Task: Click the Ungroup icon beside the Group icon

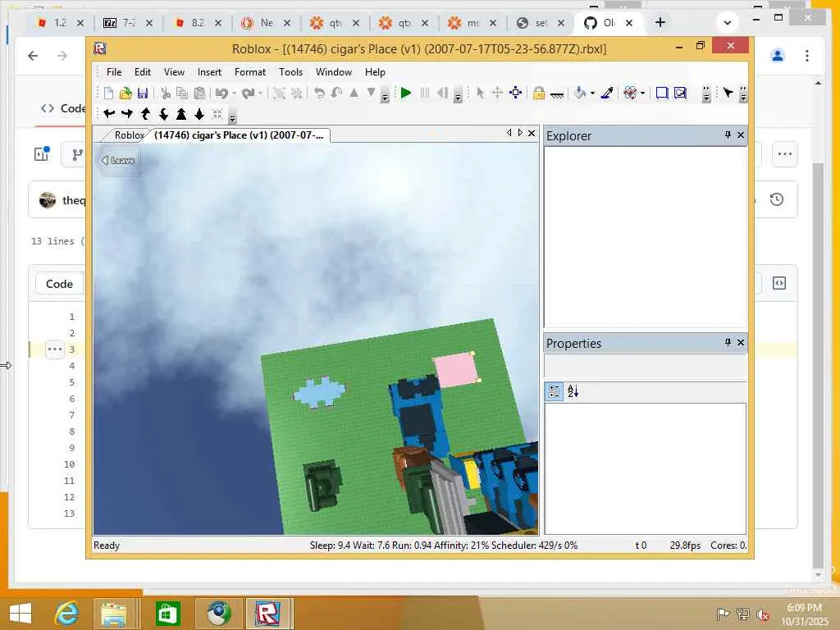Action: (296, 94)
